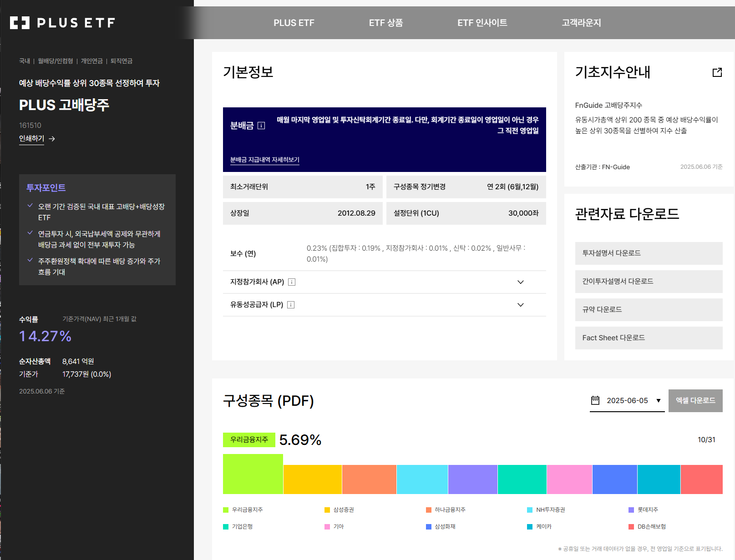This screenshot has height=560, width=735.
Task: Select teal 기업은행 bar segment
Action: [522, 479]
